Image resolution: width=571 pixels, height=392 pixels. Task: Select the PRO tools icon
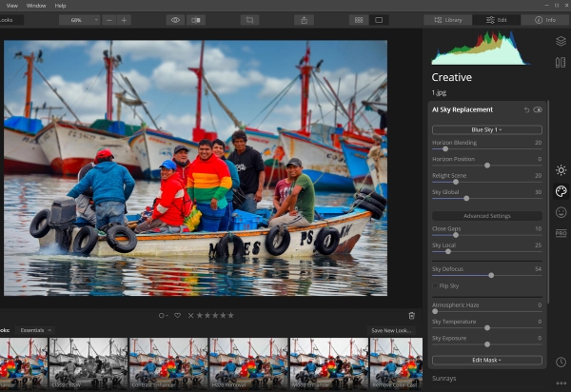pyautogui.click(x=561, y=233)
